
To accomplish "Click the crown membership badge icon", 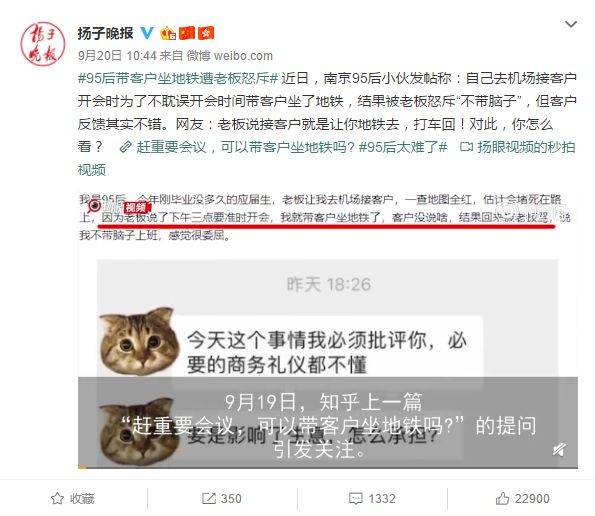I will (168, 33).
